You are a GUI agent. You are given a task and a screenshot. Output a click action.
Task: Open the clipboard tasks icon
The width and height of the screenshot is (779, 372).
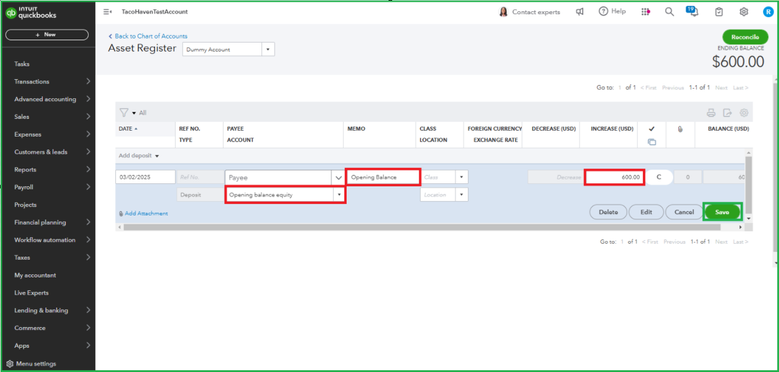(719, 12)
